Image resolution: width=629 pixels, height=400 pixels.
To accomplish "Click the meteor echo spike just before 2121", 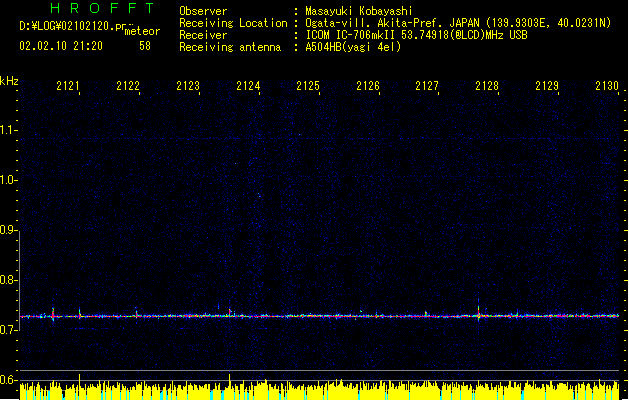I will [x=53, y=313].
